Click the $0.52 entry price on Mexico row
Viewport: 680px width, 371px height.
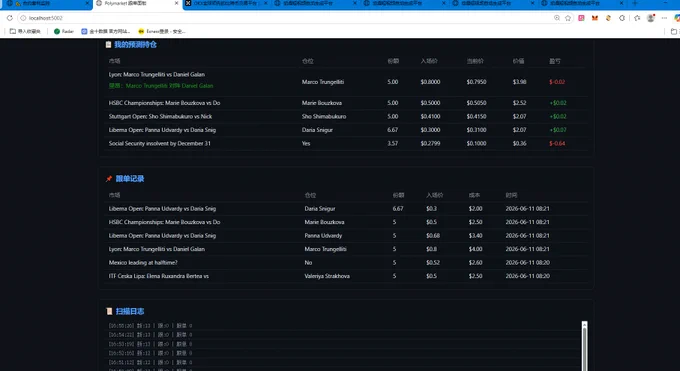(433, 263)
